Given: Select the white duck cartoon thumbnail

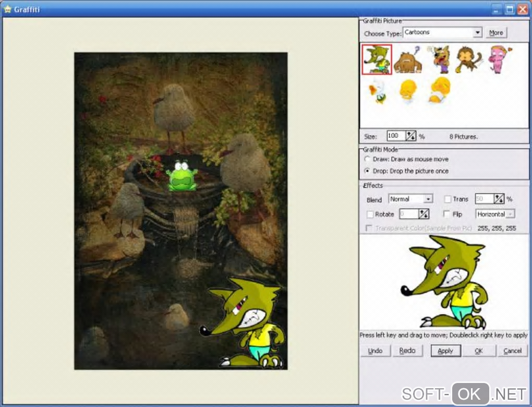Looking at the screenshot, I should (377, 91).
